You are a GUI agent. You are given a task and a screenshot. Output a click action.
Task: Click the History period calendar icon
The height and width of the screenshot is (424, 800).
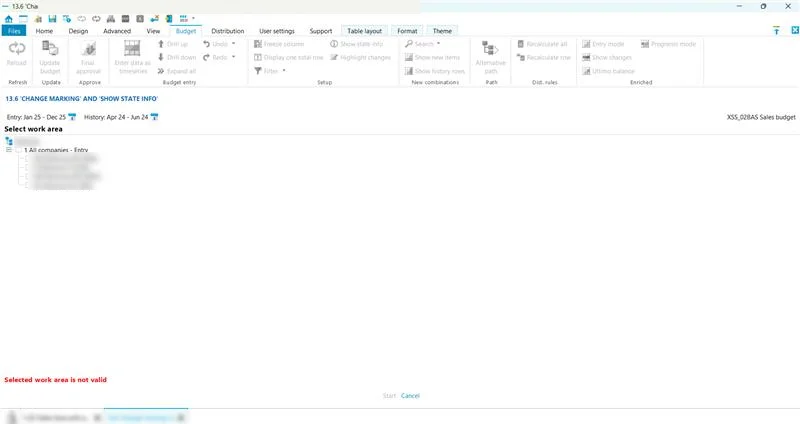click(154, 117)
